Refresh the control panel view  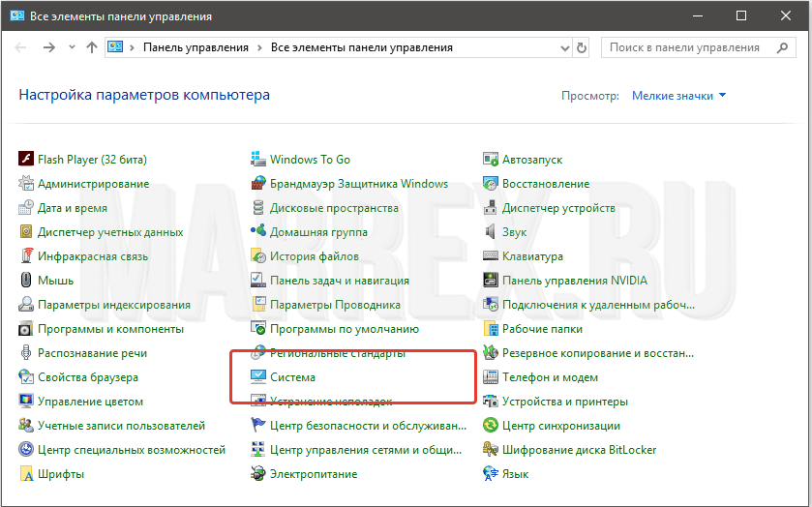pos(582,47)
